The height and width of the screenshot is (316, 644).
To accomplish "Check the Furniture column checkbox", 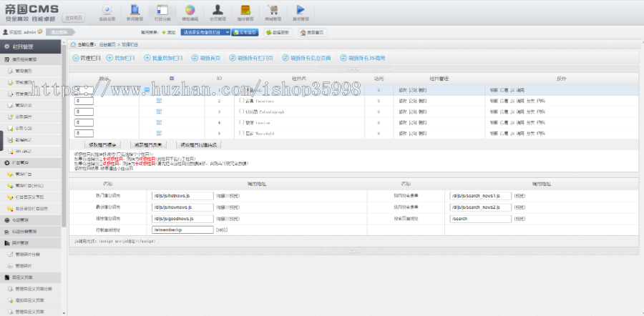I will pos(242,101).
